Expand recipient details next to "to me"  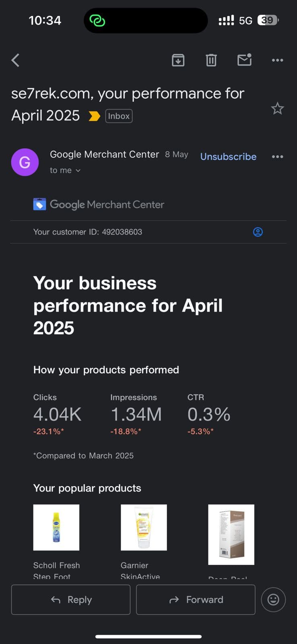point(78,171)
